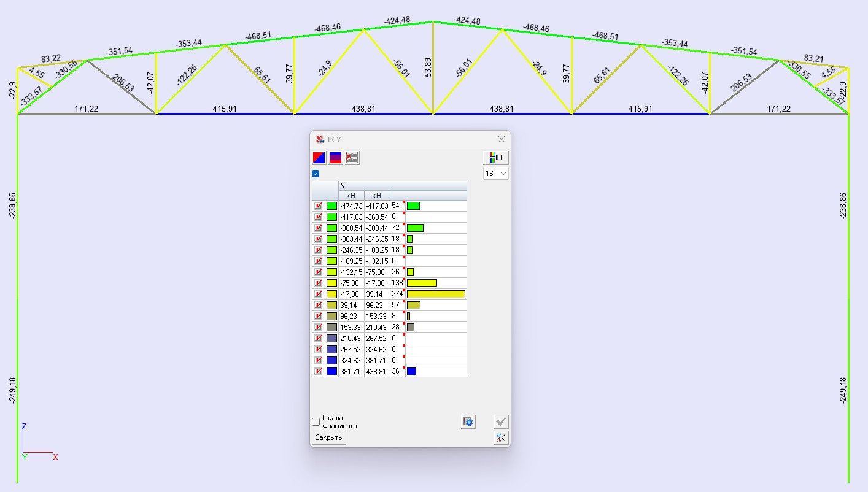Screen dimensions: 868x492
Task: Click the red-blue gradient scale icon
Action: point(335,158)
